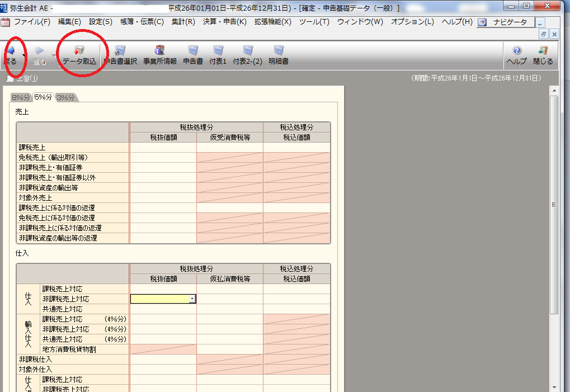
Task: Switch to the 3%分 tab
Action: click(65, 97)
